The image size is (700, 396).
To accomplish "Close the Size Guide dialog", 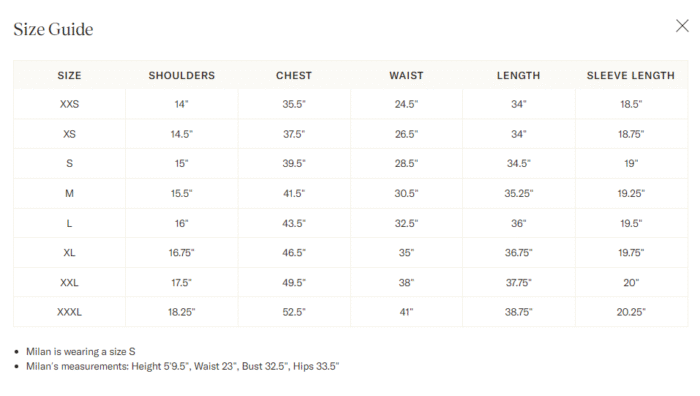I will [x=682, y=26].
